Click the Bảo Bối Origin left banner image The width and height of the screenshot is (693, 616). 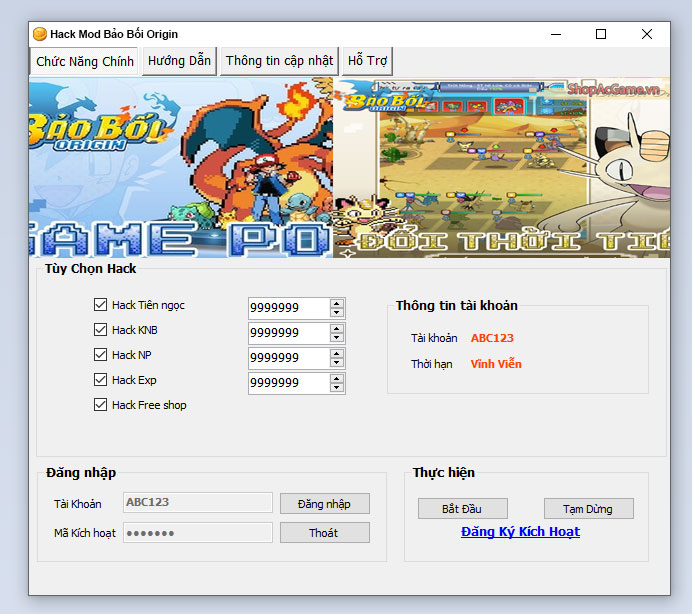point(181,168)
